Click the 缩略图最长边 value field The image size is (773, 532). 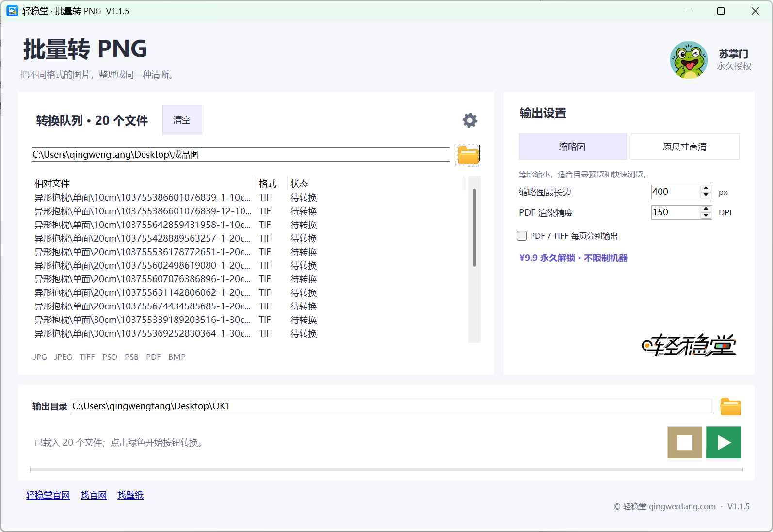click(x=676, y=192)
